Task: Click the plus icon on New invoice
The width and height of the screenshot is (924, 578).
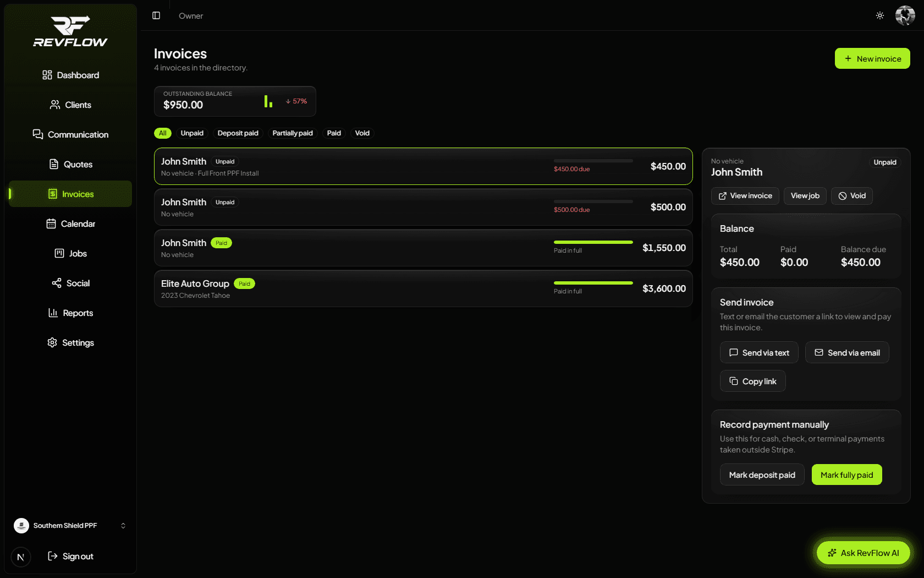Action: 848,58
